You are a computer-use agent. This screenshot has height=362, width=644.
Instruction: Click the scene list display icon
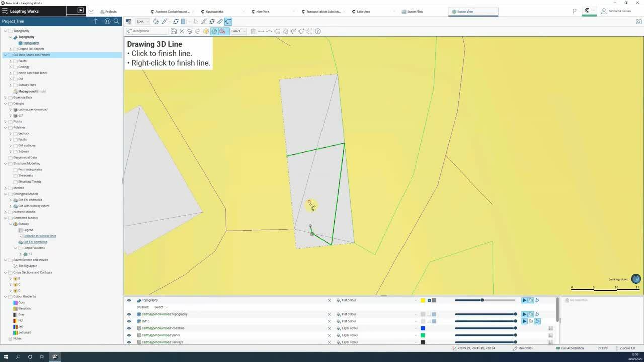(129, 21)
